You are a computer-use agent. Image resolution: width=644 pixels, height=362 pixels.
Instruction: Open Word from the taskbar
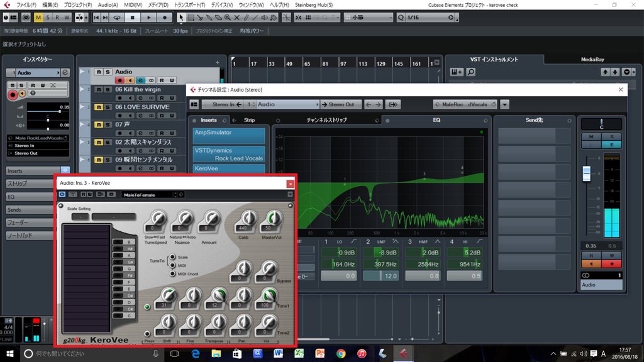pyautogui.click(x=278, y=353)
